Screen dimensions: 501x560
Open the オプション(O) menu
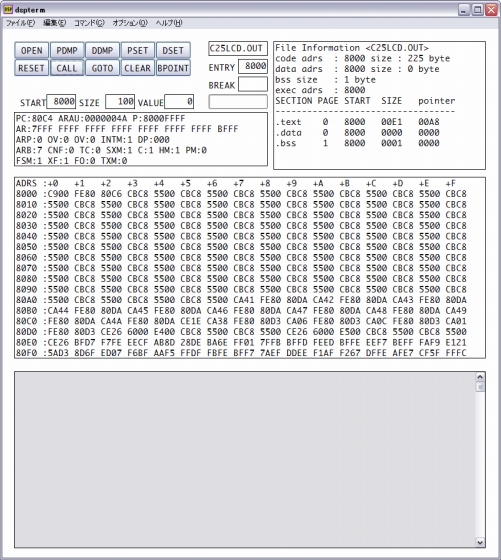130,23
